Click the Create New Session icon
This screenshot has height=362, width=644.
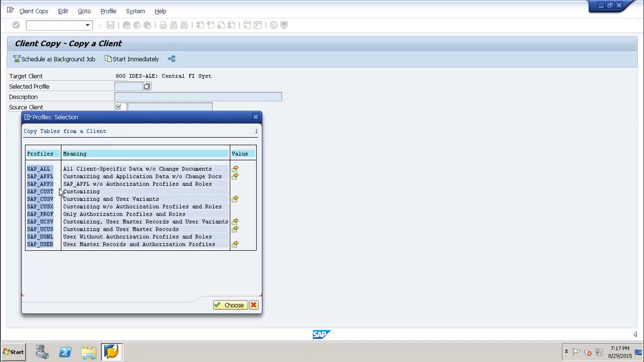(x=247, y=25)
